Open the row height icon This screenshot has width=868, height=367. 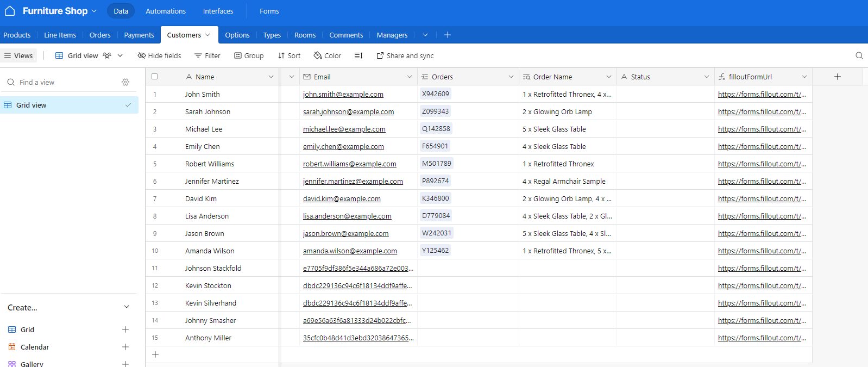click(358, 55)
